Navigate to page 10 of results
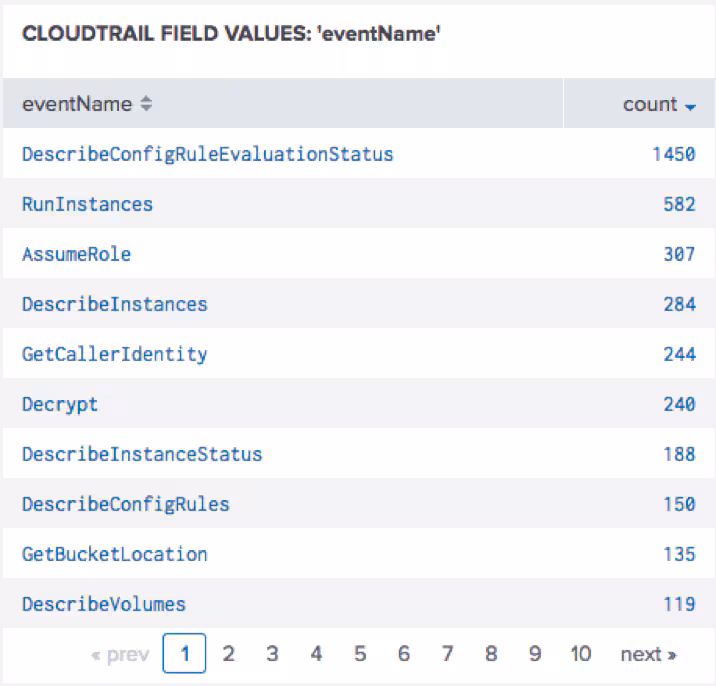Image resolution: width=716 pixels, height=686 pixels. 580,654
